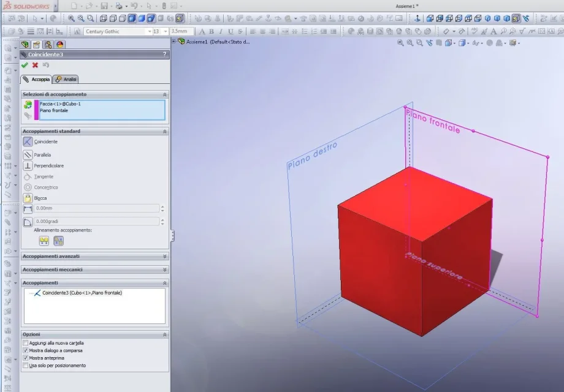Image resolution: width=564 pixels, height=392 pixels.
Task: Click the Print icon in the title bar
Action: click(119, 6)
